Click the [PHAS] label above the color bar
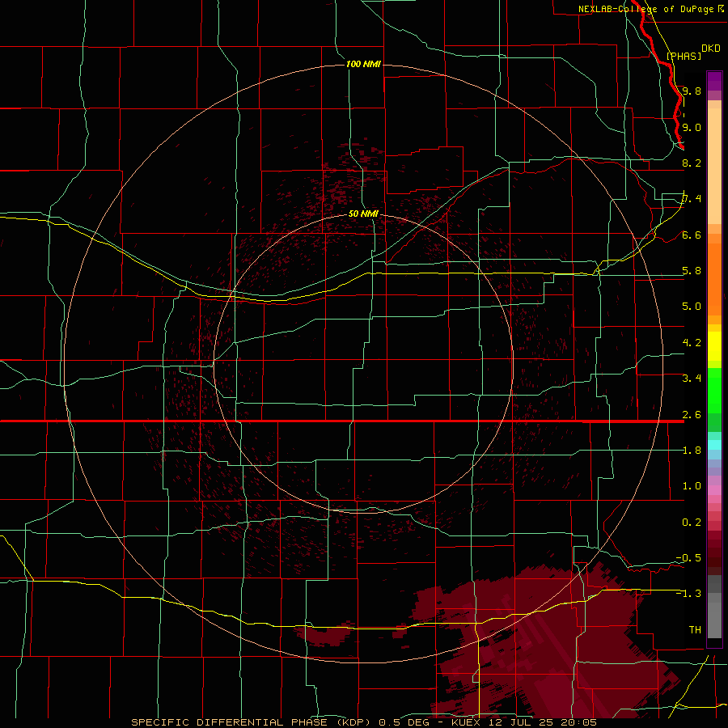 coord(684,56)
